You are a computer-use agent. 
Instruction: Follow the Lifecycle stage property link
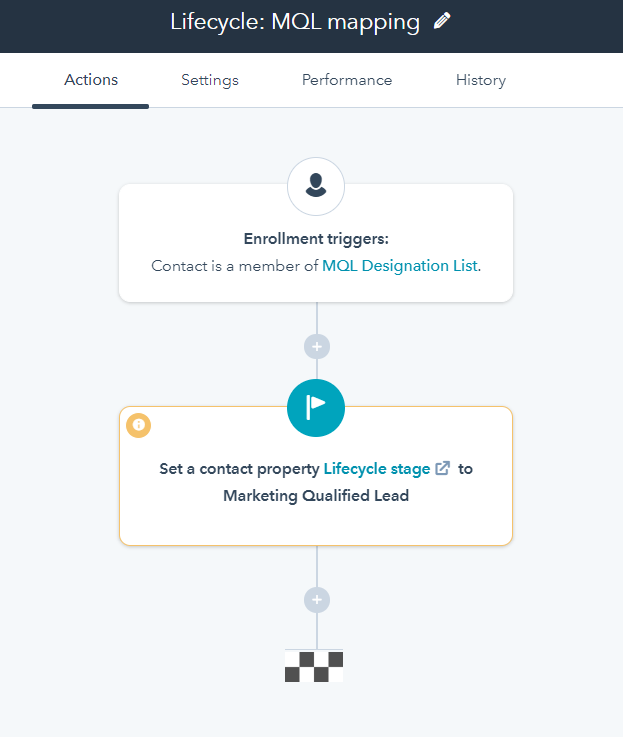(376, 468)
